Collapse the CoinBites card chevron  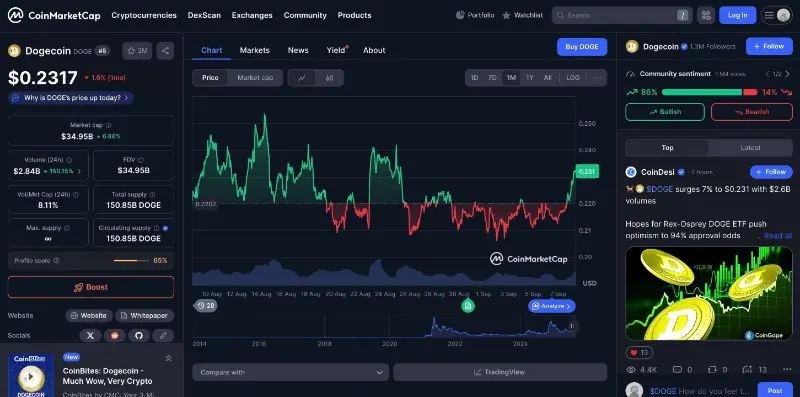[168, 359]
